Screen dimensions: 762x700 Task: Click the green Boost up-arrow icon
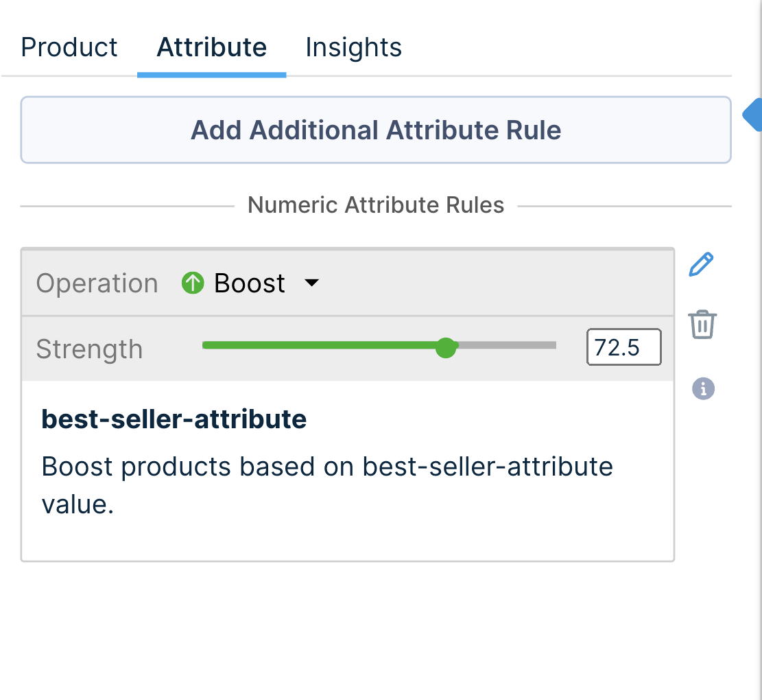pyautogui.click(x=193, y=283)
